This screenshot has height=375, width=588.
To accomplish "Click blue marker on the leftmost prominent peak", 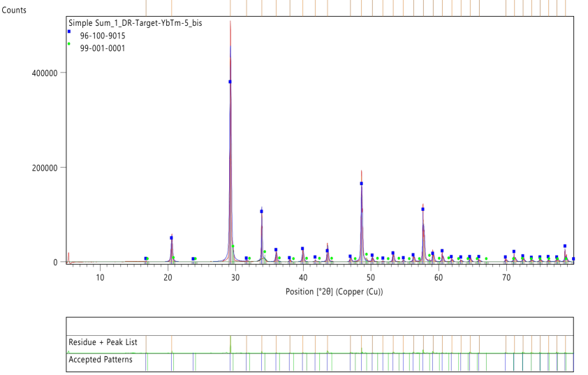I will (x=172, y=237).
